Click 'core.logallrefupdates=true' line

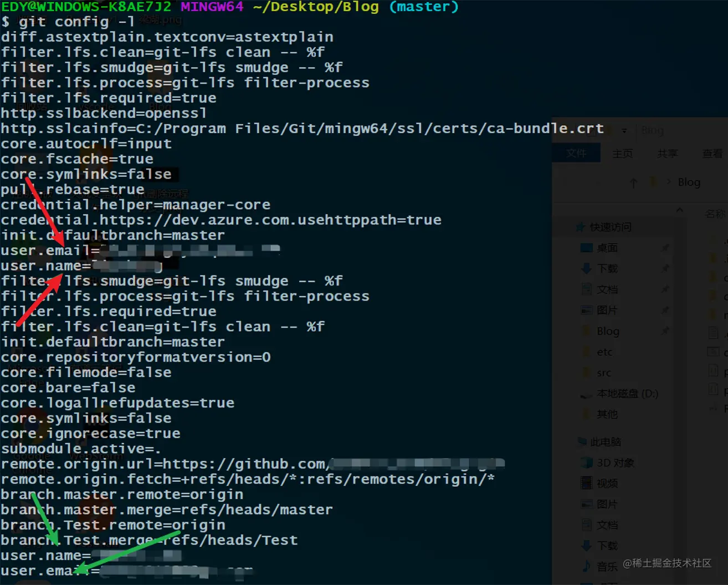pyautogui.click(x=117, y=403)
